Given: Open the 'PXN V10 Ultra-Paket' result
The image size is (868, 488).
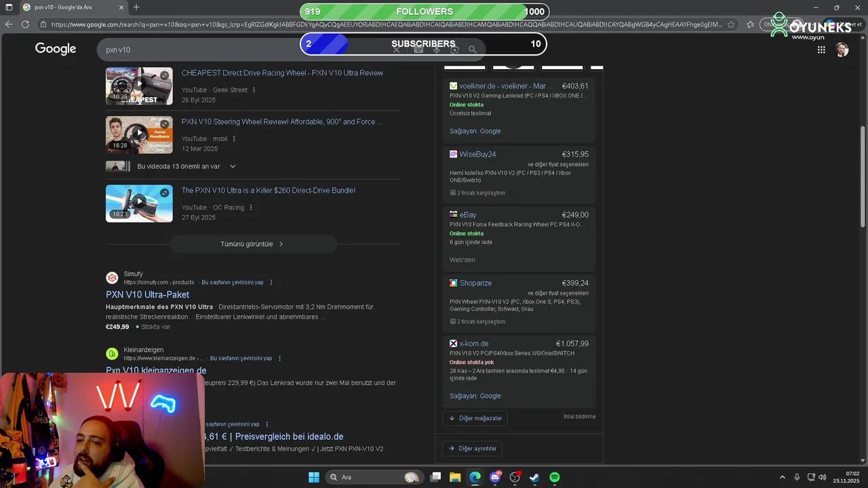Looking at the screenshot, I should tap(147, 295).
